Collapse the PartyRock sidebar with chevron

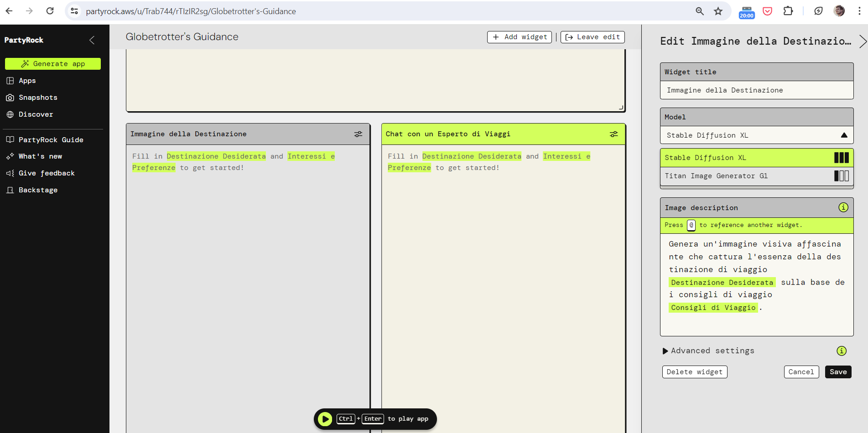(92, 40)
